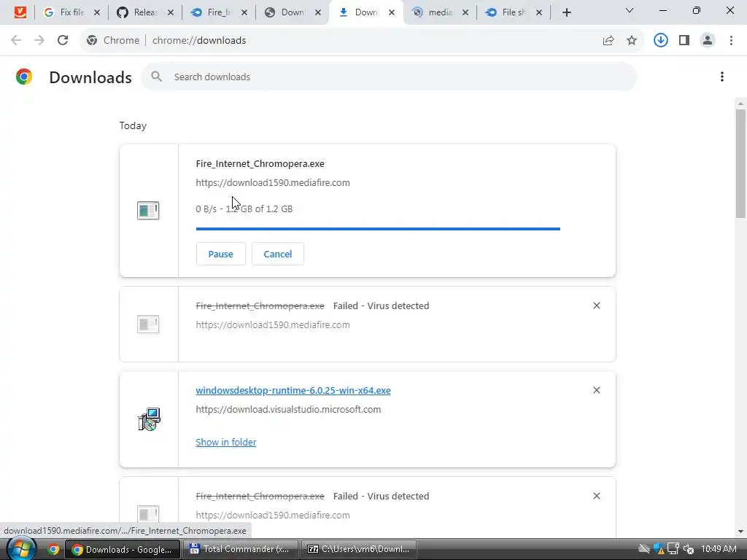747x560 pixels.
Task: Bookmark this page with the star icon
Action: pyautogui.click(x=632, y=41)
